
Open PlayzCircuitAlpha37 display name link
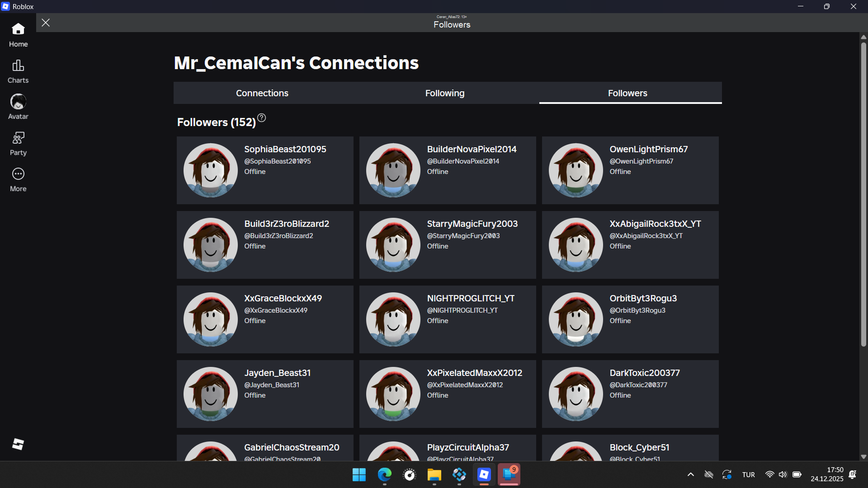468,447
